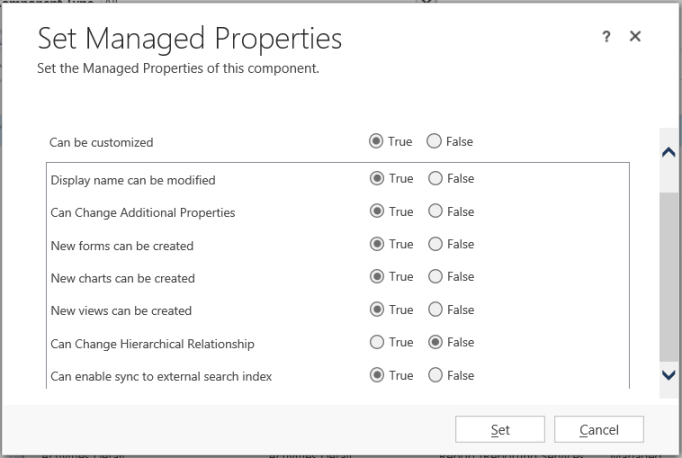Select True for 'Can be customized'

376,142
